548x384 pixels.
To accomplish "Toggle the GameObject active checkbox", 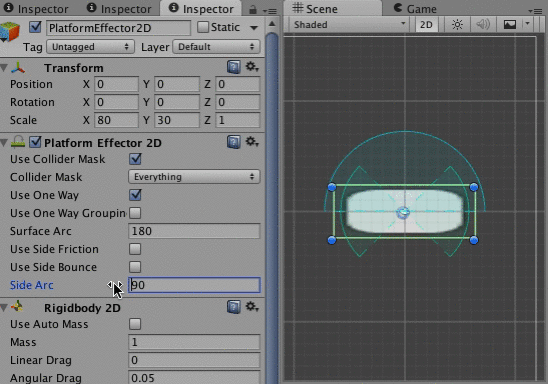I will (x=35, y=27).
